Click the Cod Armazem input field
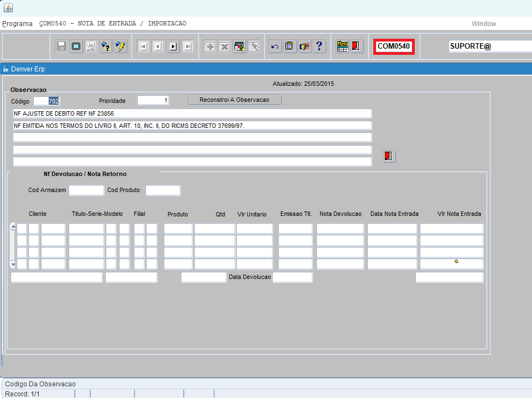The width and height of the screenshot is (532, 398). tap(86, 190)
